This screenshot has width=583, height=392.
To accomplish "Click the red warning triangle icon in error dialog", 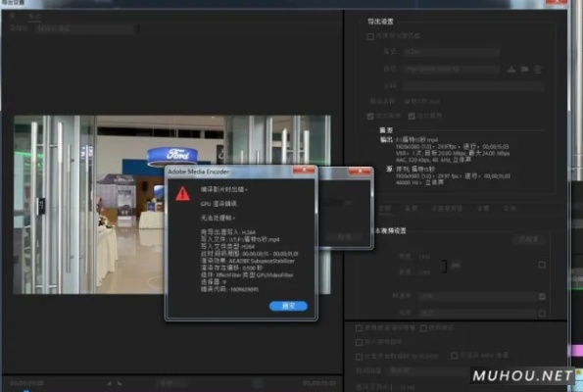I will 182,194.
